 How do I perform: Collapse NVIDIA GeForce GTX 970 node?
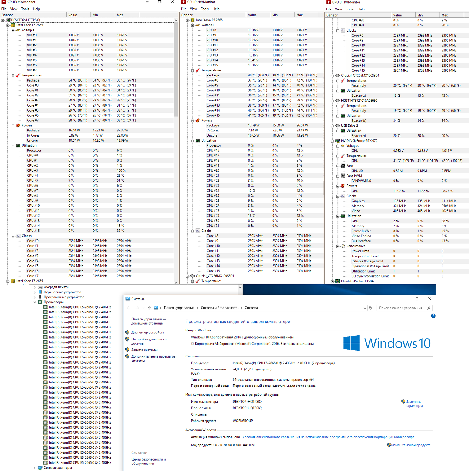pos(332,141)
